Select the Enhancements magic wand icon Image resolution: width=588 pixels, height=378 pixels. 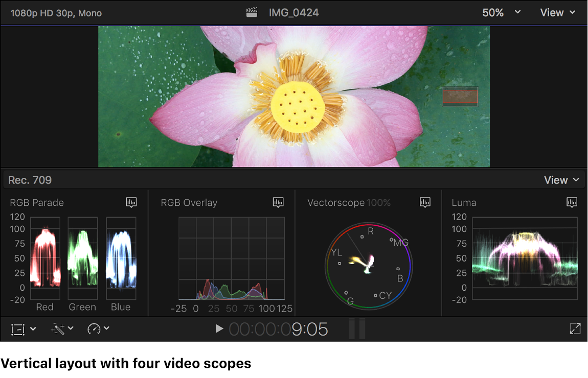pos(58,329)
